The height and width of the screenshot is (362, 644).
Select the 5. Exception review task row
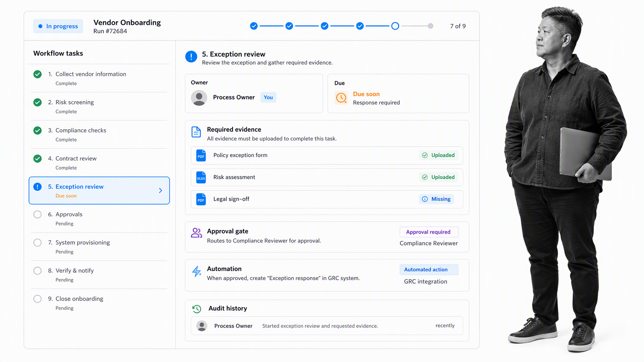tap(99, 191)
